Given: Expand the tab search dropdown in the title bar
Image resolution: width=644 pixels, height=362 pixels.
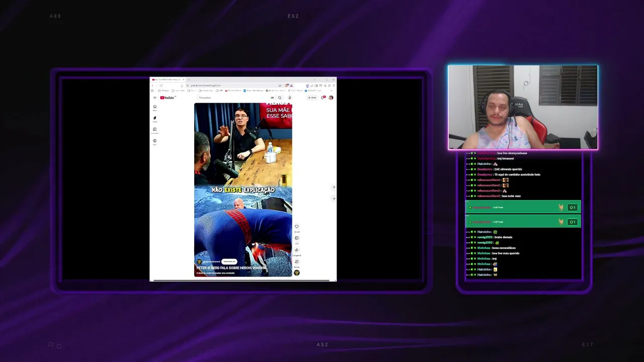Looking at the screenshot, I should 313,79.
